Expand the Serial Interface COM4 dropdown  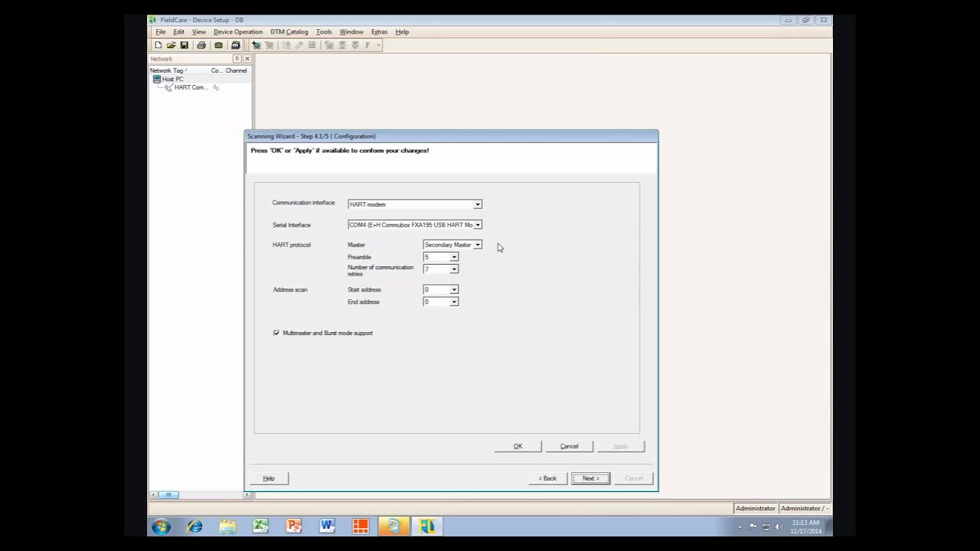pos(477,225)
